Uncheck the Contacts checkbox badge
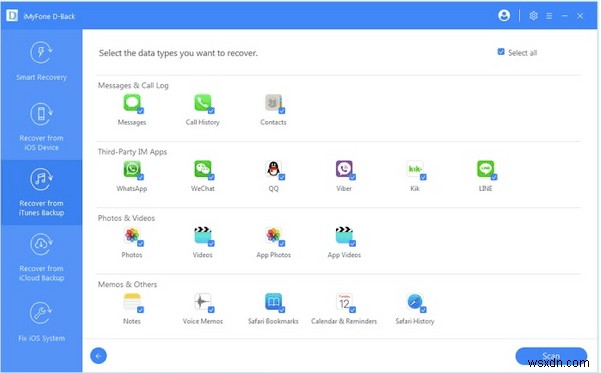 (x=282, y=111)
